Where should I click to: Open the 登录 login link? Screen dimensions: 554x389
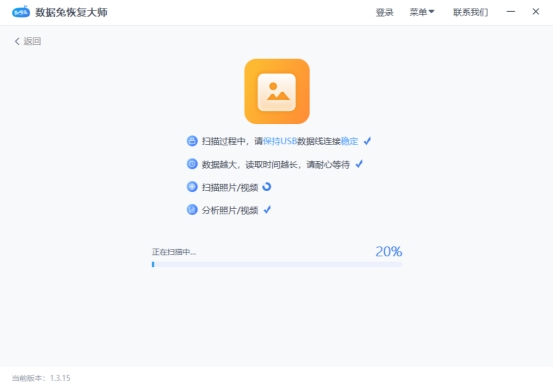click(384, 12)
